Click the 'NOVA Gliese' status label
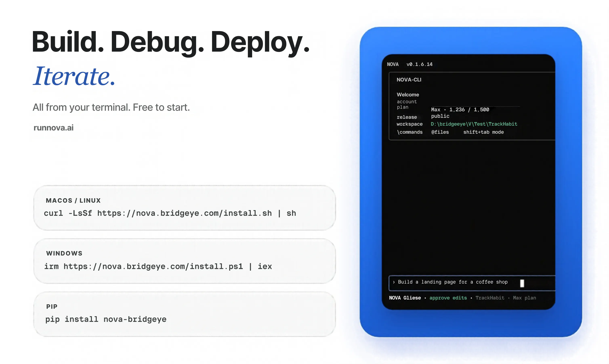Viewport: 609px width, 364px height. tap(405, 298)
